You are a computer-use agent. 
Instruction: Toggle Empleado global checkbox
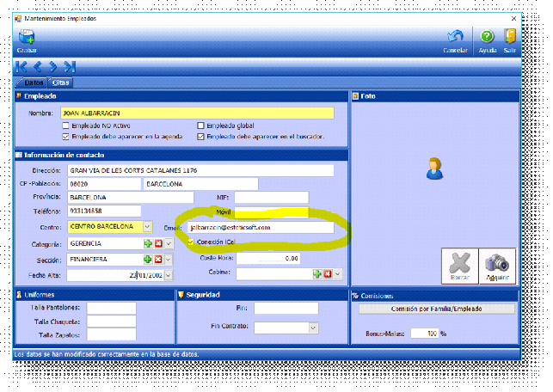(x=201, y=126)
